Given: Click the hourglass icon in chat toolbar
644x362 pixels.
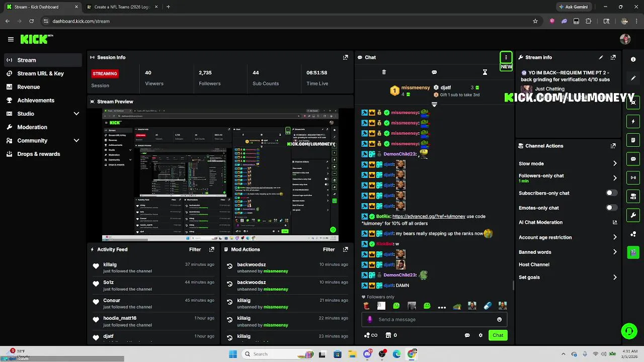Looking at the screenshot, I should pyautogui.click(x=485, y=72).
